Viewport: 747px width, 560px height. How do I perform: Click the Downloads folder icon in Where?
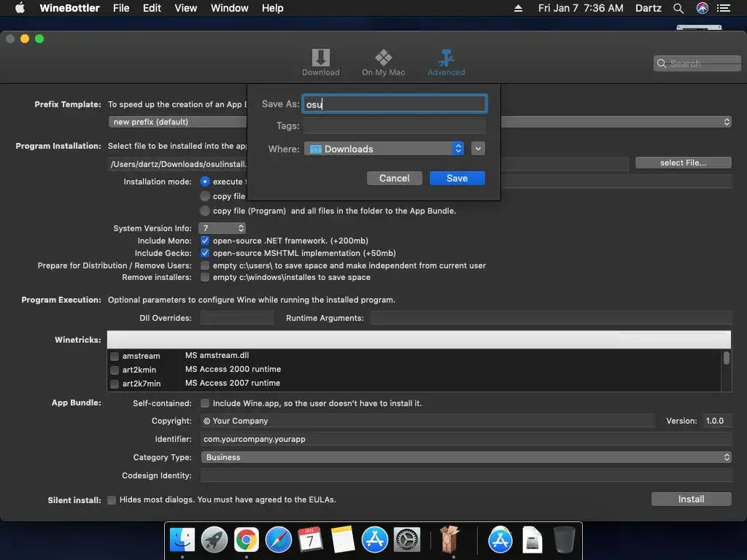pyautogui.click(x=315, y=149)
